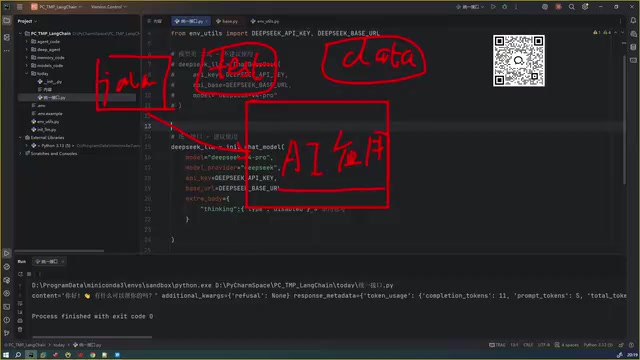This screenshot has height=360, width=640.
Task: Clear Run console with trash icon
Action: point(20,329)
